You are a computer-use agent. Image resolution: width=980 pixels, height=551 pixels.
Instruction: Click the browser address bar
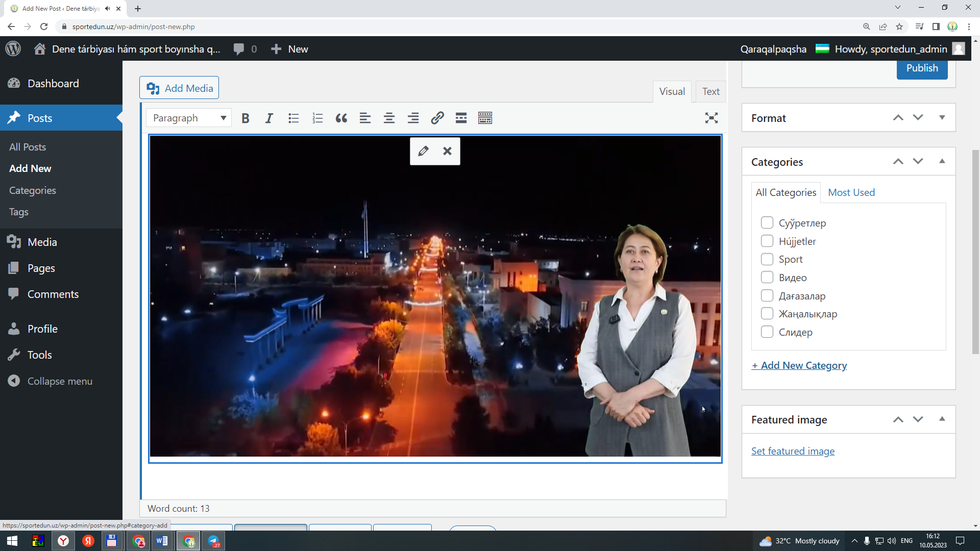[x=459, y=27]
